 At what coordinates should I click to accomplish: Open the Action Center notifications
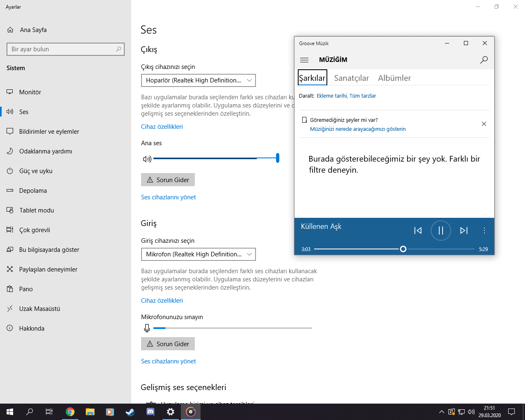(x=511, y=412)
